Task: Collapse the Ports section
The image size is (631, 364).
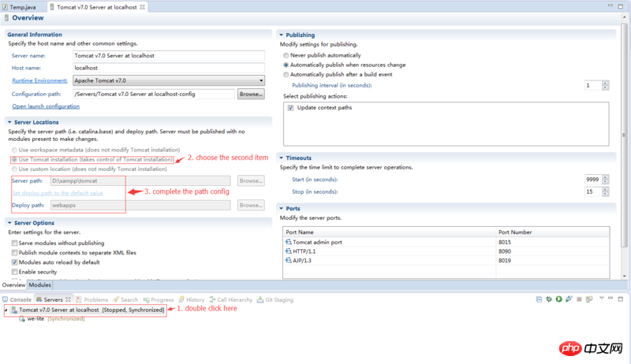Action: click(282, 209)
